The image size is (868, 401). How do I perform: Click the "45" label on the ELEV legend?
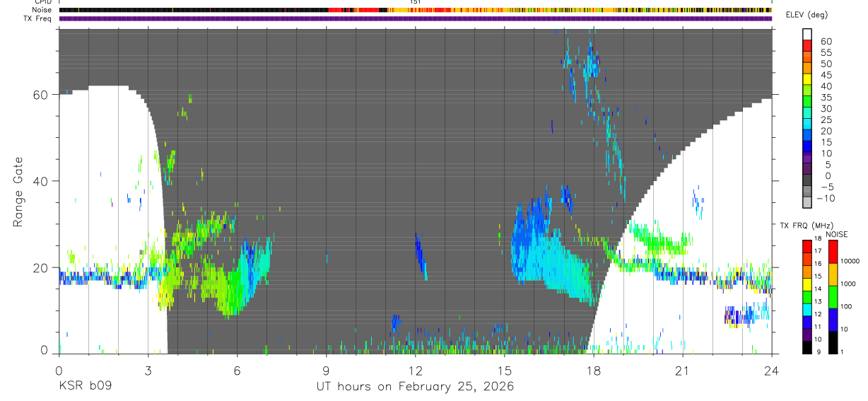click(826, 75)
